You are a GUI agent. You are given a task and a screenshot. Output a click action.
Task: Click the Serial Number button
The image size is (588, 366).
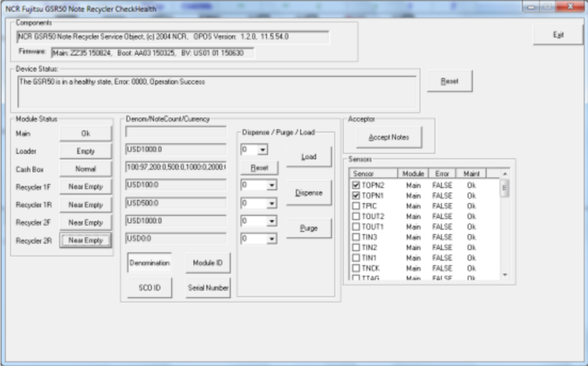(x=208, y=288)
